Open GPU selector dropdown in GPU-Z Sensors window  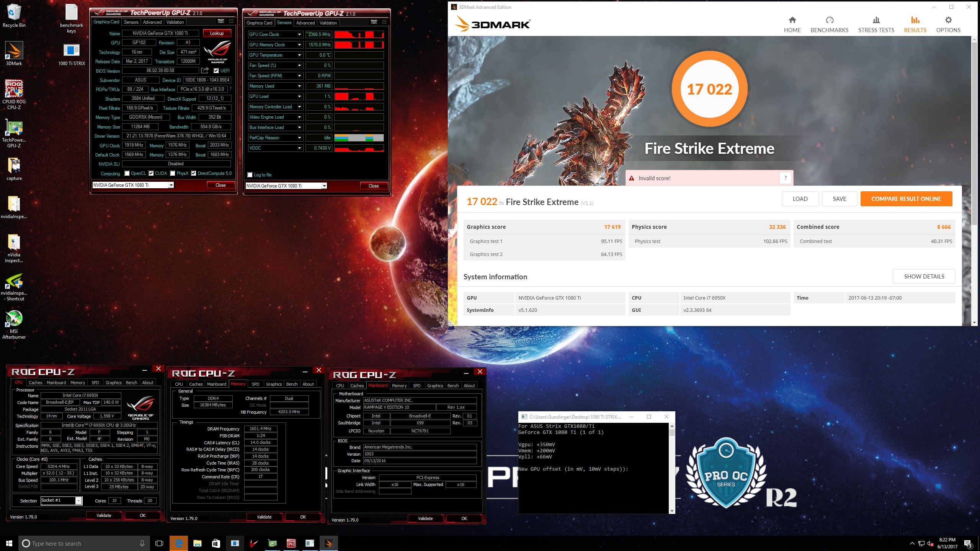324,186
